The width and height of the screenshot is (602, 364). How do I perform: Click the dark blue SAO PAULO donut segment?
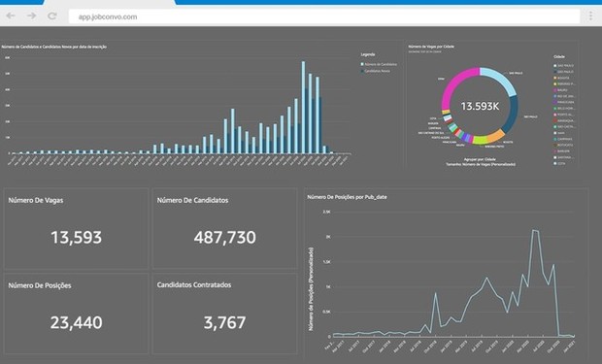pyautogui.click(x=511, y=116)
